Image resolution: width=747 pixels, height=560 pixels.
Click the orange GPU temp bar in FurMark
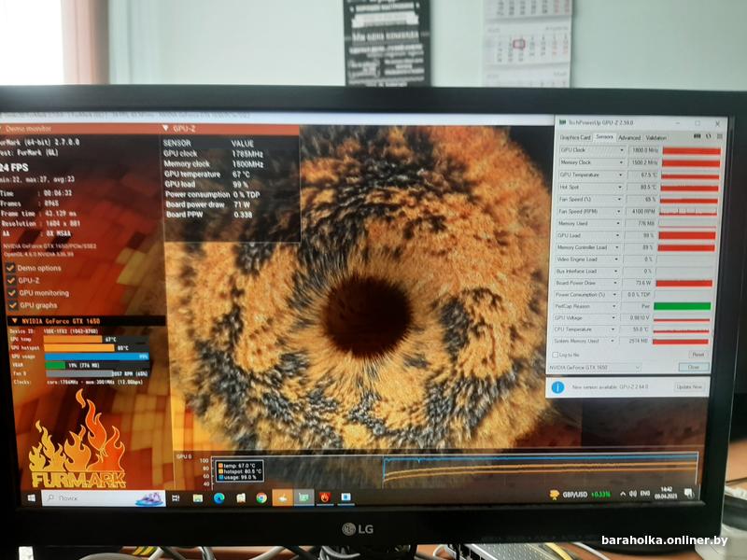(74, 339)
